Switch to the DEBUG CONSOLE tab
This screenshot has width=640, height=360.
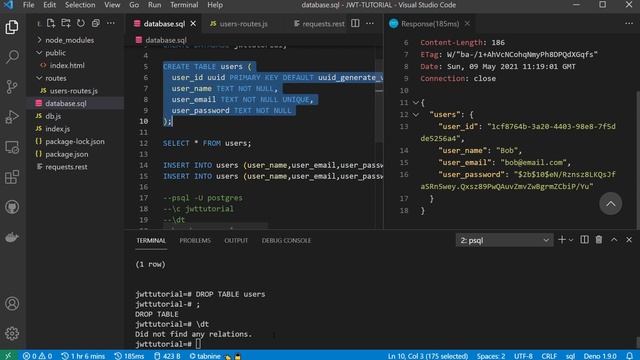286,240
